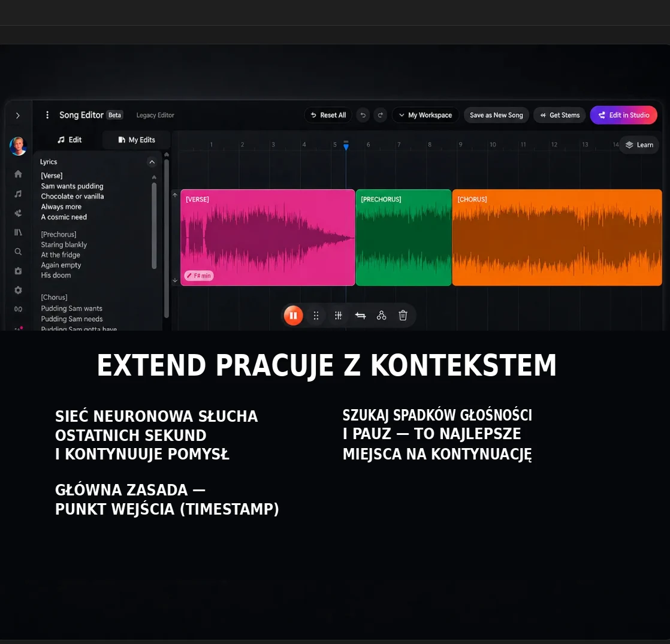The width and height of the screenshot is (670, 644).
Task: Open the user profile avatar
Action: (19, 147)
